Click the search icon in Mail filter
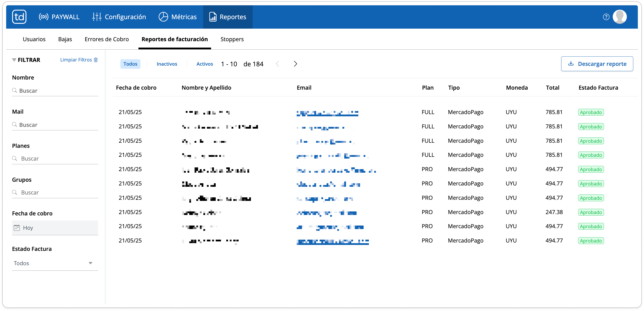The image size is (644, 311). [x=15, y=125]
